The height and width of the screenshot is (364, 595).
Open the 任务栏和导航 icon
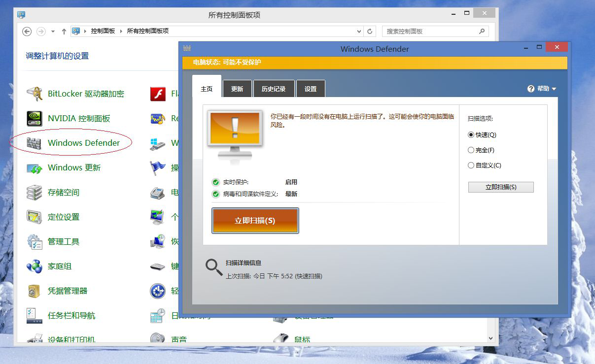tap(35, 316)
